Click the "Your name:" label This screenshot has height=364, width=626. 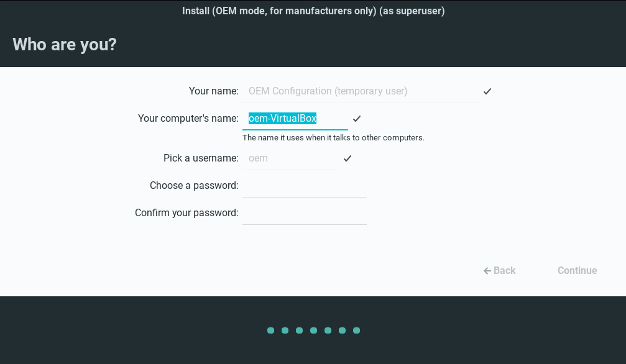point(213,91)
